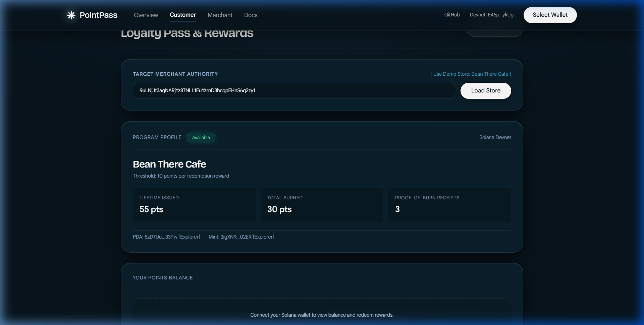644x325 pixels.
Task: Click the PROOF-OF-BURN RECEIPTS label
Action: pos(427,198)
